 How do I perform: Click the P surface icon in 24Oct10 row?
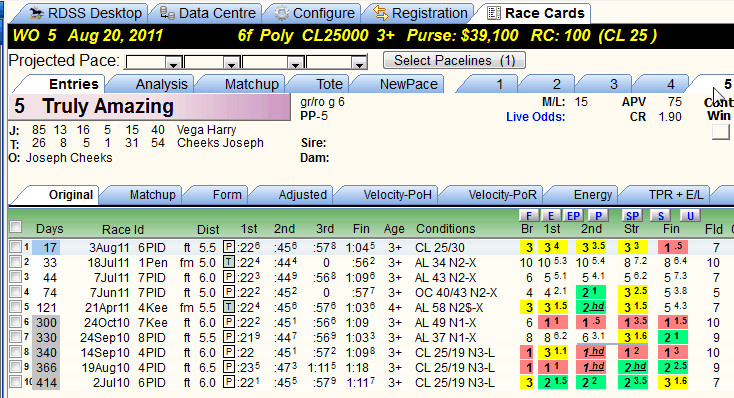click(229, 322)
